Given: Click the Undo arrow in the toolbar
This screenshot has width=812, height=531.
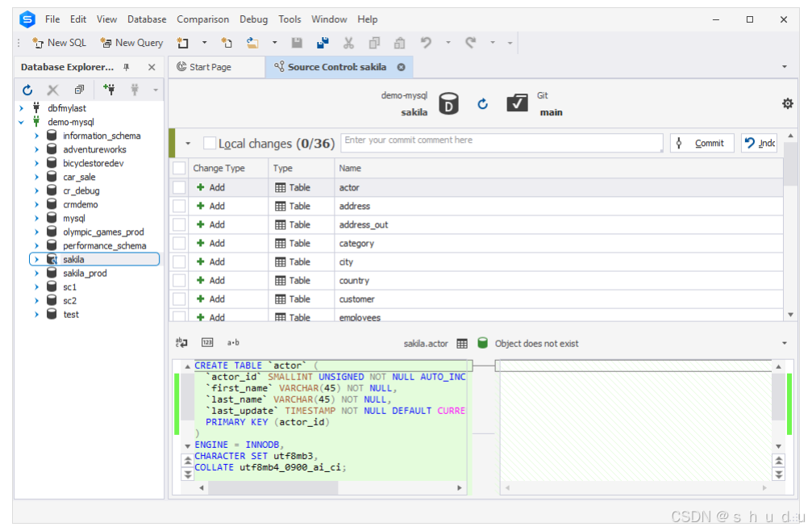Looking at the screenshot, I should [x=426, y=43].
